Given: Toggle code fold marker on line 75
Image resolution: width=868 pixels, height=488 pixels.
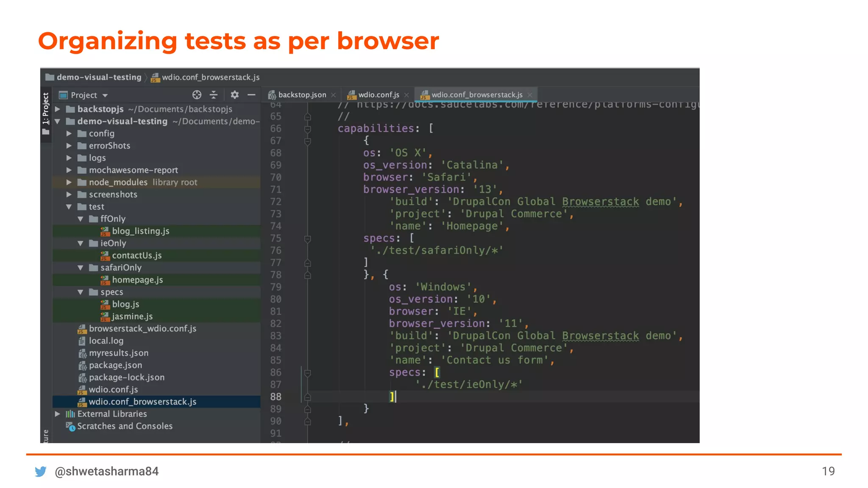Looking at the screenshot, I should 308,239.
